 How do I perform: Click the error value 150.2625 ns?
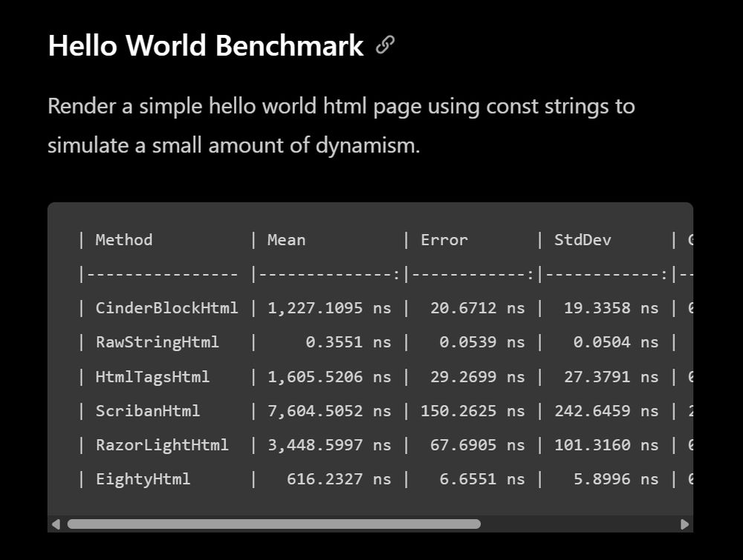(473, 411)
